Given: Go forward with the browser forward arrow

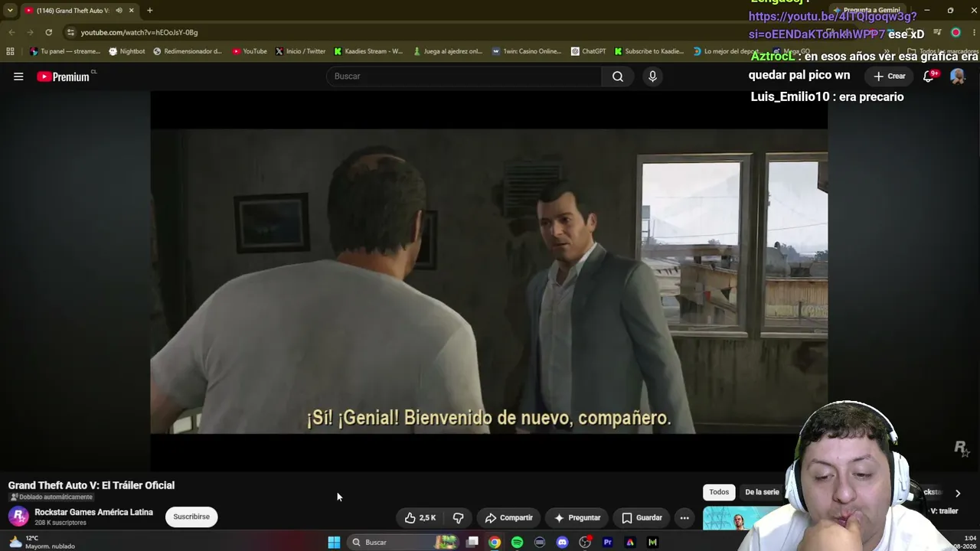Looking at the screenshot, I should (x=30, y=32).
